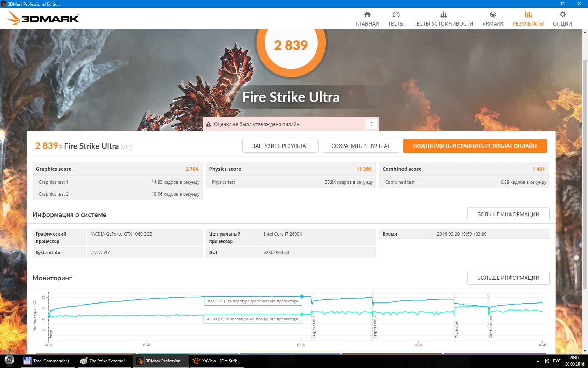
Task: Click the GPU temperature point on graph
Action: tap(302, 297)
